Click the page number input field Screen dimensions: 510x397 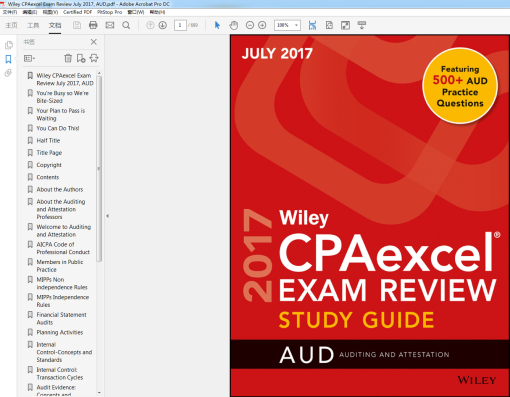pyautogui.click(x=180, y=25)
